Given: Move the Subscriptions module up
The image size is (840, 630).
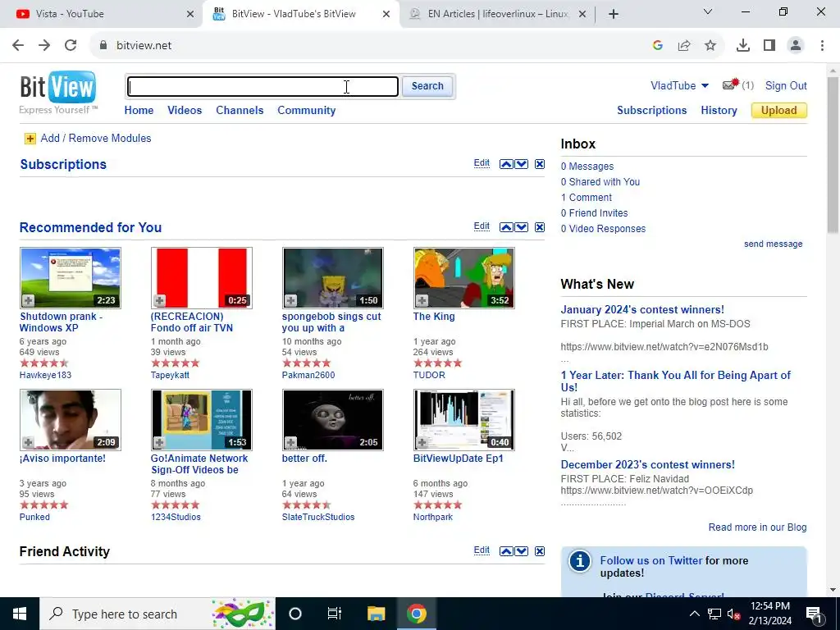Looking at the screenshot, I should (x=506, y=164).
